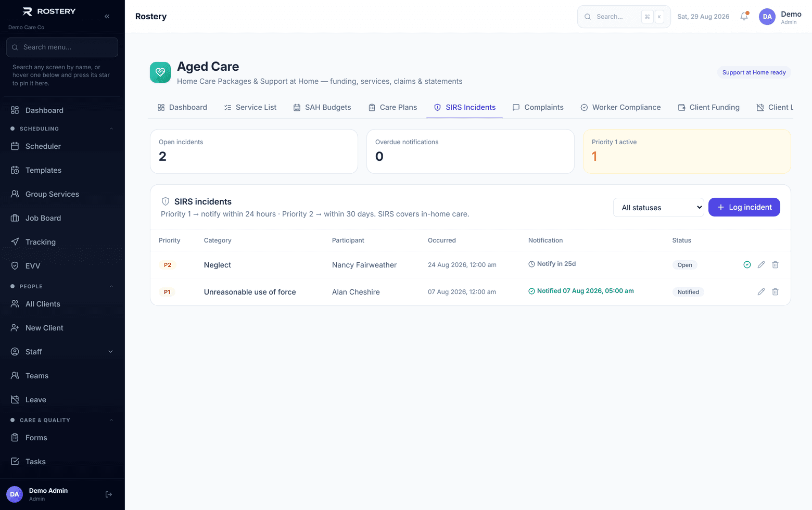Open the Aged Care Dashboard tab
This screenshot has height=510, width=812.
tap(182, 107)
